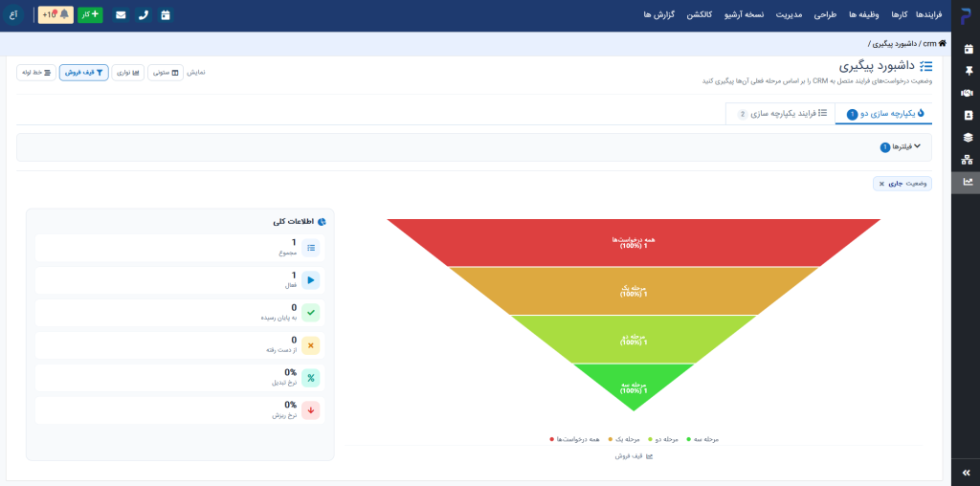
Task: Click the green "کار" add button
Action: click(x=90, y=15)
